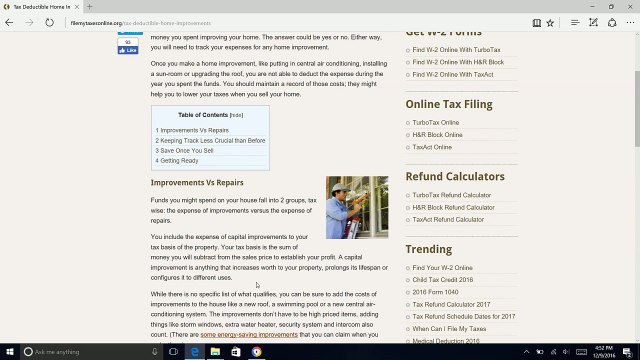The image size is (640, 360).
Task: Jump to Getting Ready section
Action: click(x=177, y=161)
